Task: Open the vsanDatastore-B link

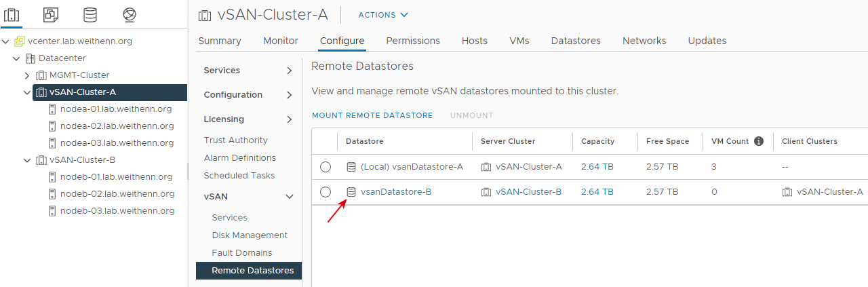Action: (x=396, y=192)
